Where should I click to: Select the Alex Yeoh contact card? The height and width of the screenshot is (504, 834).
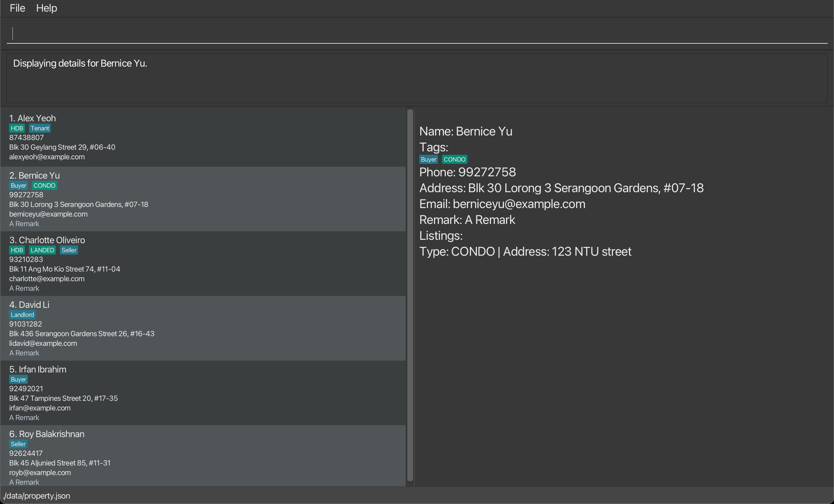203,137
